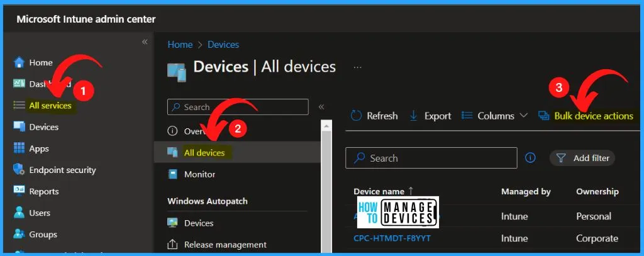Click the Export download arrow icon

tap(414, 116)
